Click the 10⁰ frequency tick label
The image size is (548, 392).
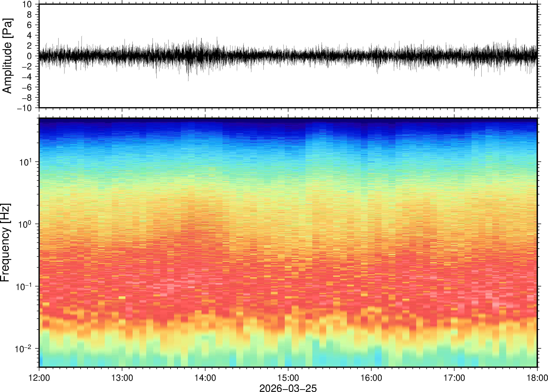point(25,224)
